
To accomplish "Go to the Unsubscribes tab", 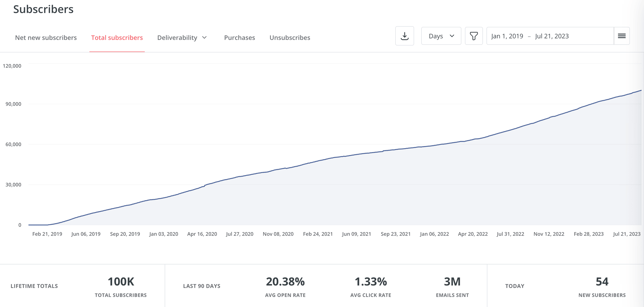I will (x=290, y=38).
